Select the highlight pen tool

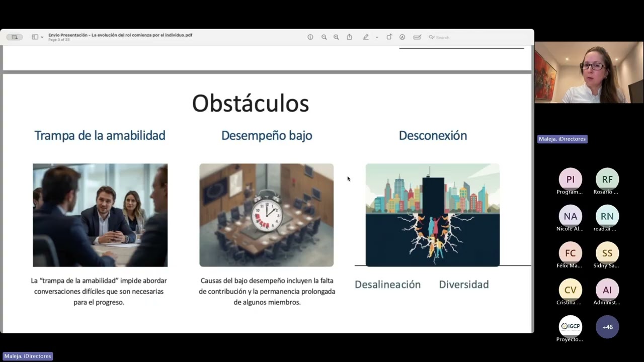point(366,37)
